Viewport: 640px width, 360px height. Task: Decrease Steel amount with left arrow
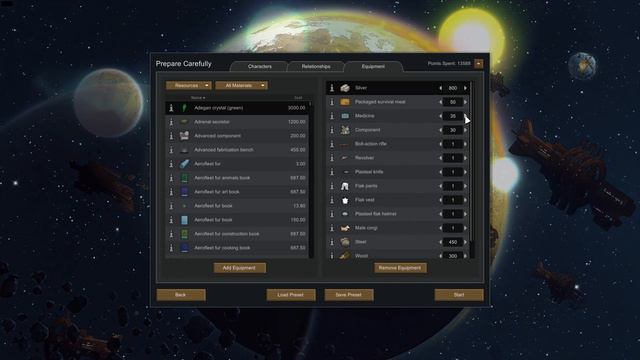[x=440, y=242]
